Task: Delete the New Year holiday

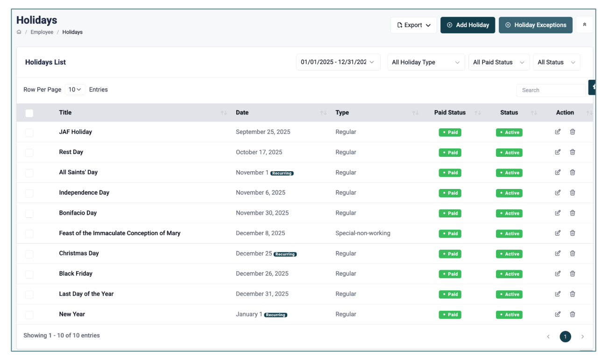Action: click(x=573, y=314)
